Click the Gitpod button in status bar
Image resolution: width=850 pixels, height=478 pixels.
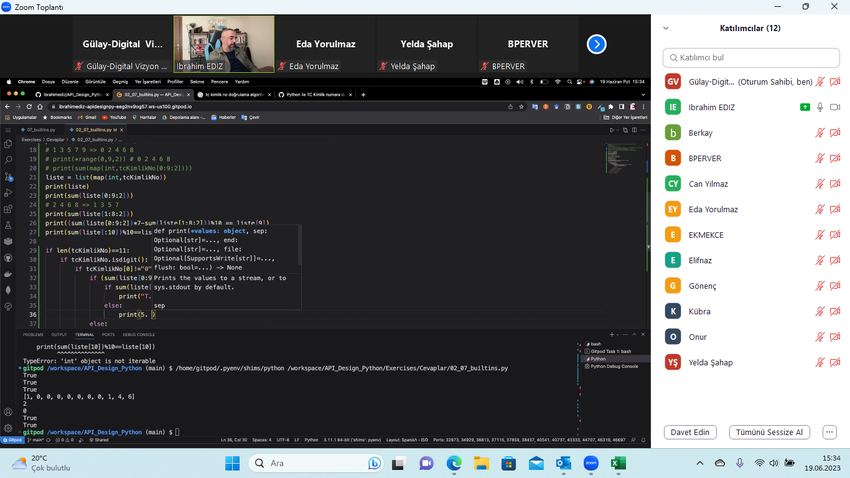click(x=12, y=440)
